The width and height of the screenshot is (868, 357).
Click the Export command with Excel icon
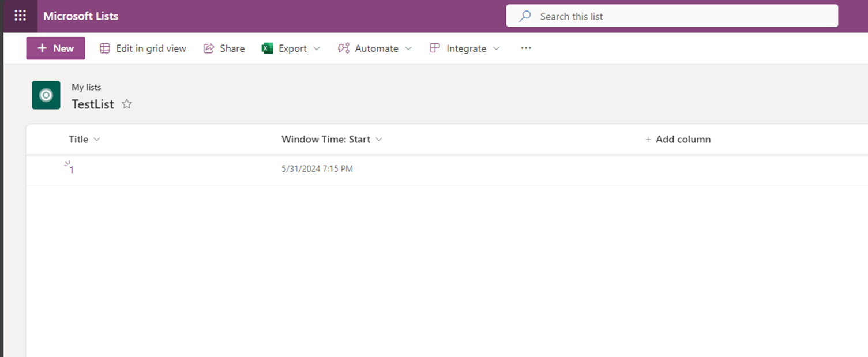tap(284, 48)
